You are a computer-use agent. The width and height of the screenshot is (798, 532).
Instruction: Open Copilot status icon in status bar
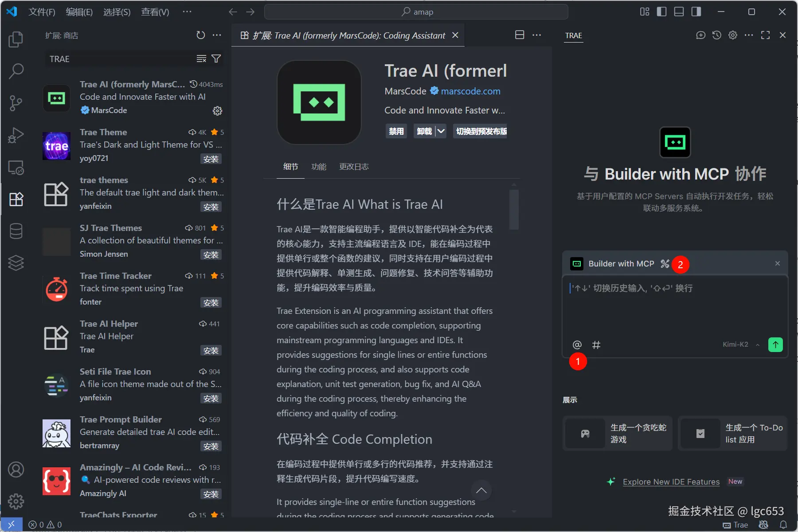point(763,525)
